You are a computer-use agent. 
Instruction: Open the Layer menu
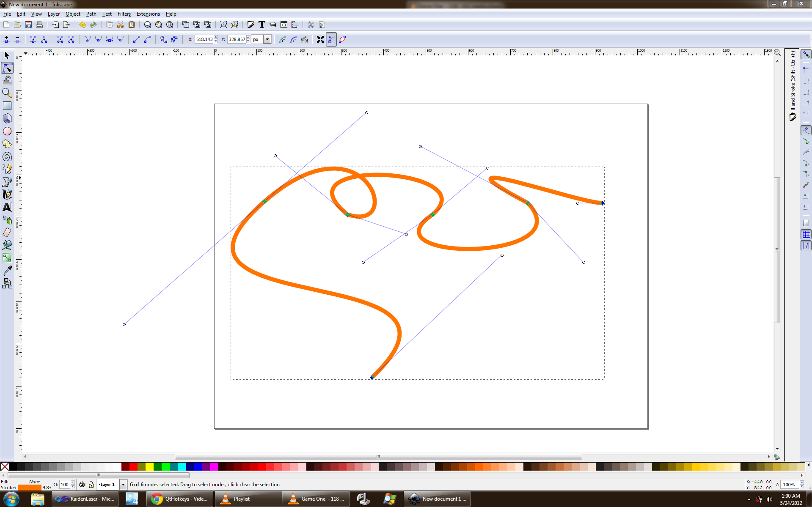pyautogui.click(x=53, y=14)
